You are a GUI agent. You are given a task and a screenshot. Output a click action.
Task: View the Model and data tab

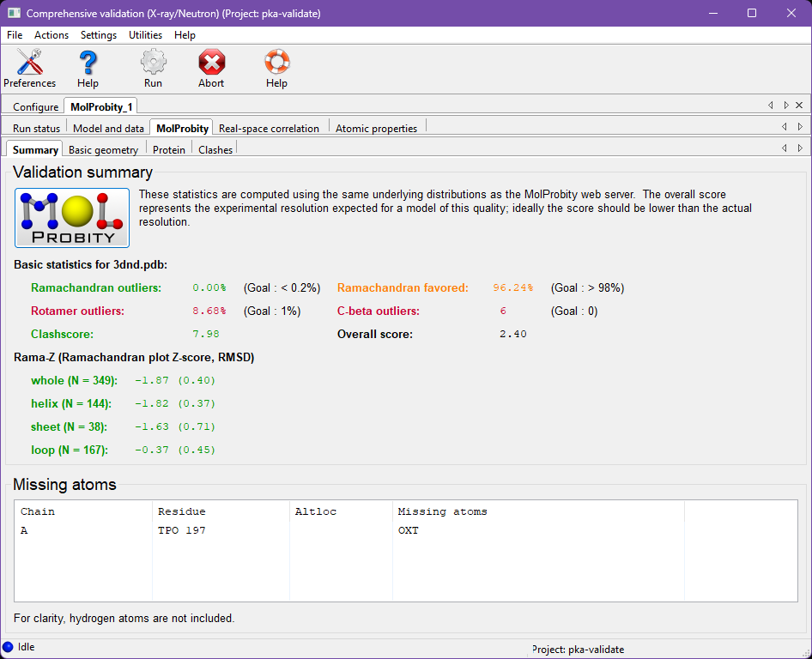[108, 126]
